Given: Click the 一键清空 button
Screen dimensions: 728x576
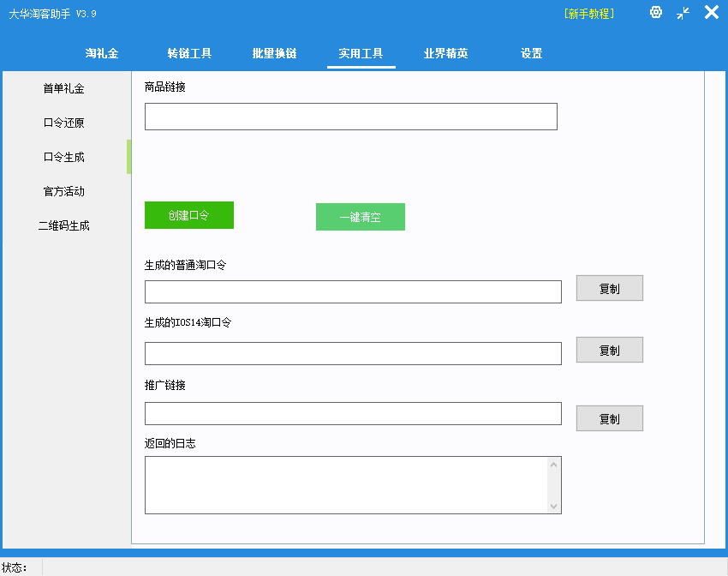Looking at the screenshot, I should (361, 217).
